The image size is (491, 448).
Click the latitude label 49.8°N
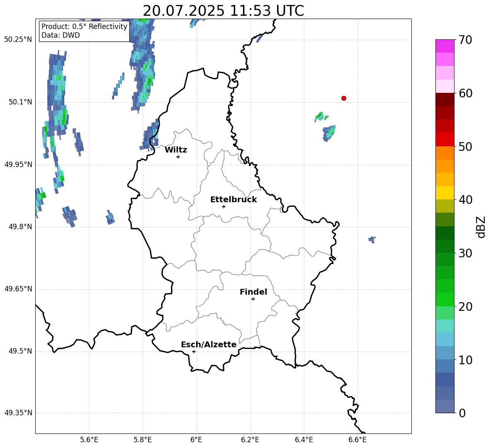click(20, 227)
